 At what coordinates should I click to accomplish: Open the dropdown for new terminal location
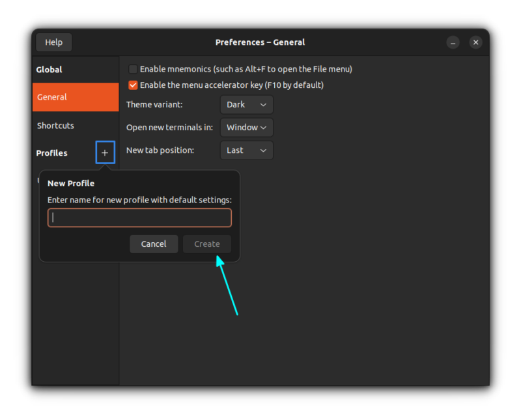click(x=246, y=127)
